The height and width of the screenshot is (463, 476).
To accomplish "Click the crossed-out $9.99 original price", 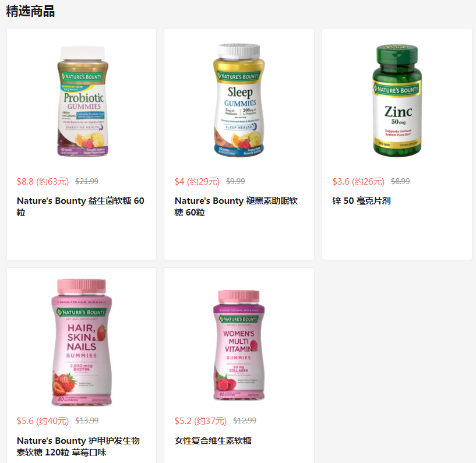I will point(235,181).
